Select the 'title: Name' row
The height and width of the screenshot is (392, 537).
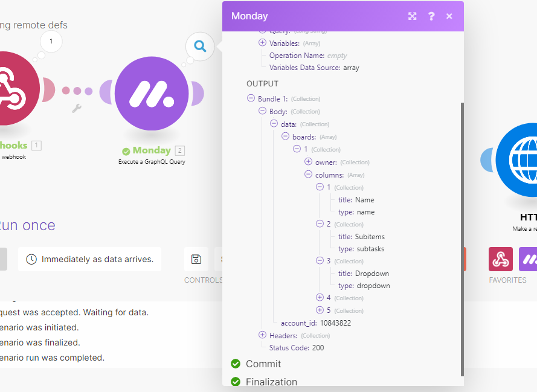tap(356, 200)
